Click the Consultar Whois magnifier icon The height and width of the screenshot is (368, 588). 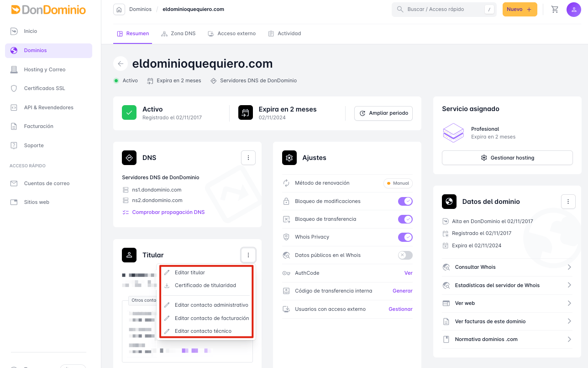coord(446,267)
